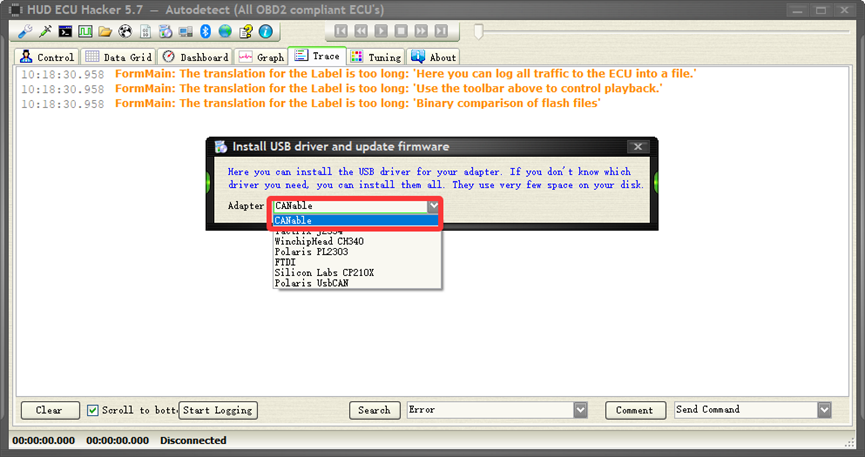Viewport: 865px width, 457px height.
Task: Select highlighted CANable in the dropdown list
Action: click(356, 220)
